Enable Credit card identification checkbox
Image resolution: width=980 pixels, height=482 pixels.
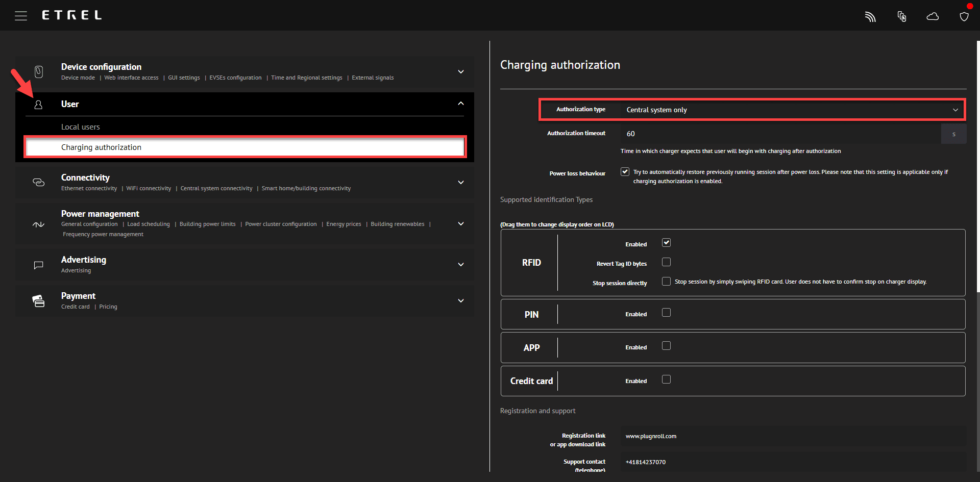click(666, 379)
